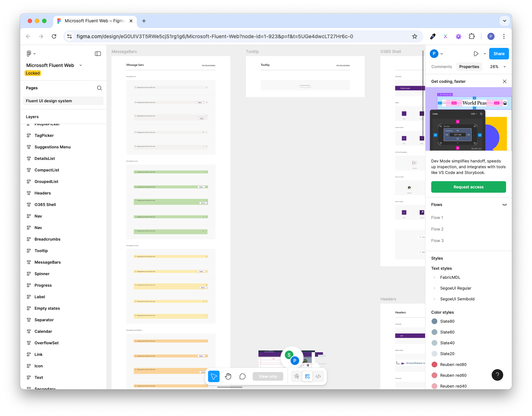Expand SegoeUI Semibold text styles
The width and height of the screenshot is (532, 416).
click(x=434, y=299)
